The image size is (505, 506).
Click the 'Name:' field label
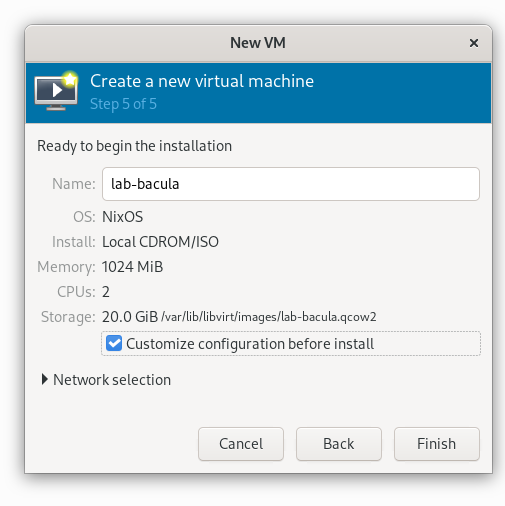point(74,184)
